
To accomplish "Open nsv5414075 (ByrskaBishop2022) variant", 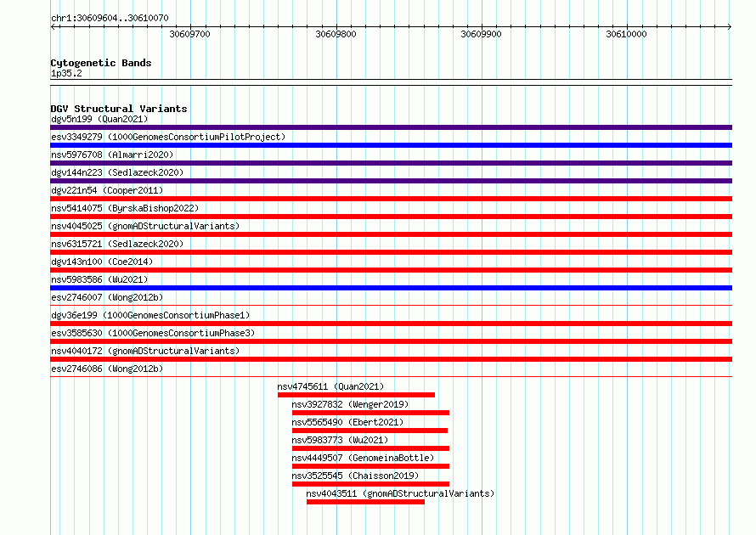I will [125, 208].
